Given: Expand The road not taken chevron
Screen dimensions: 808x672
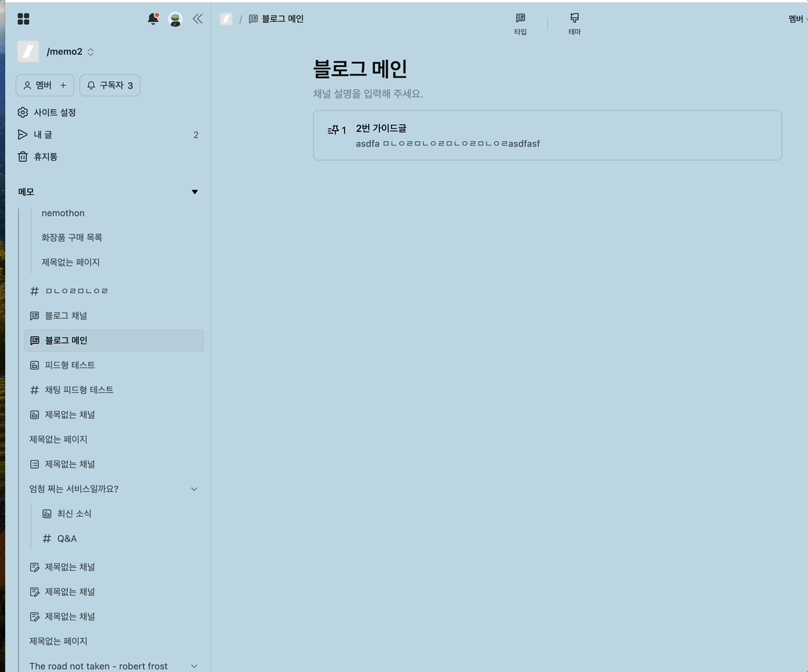Looking at the screenshot, I should [x=194, y=666].
